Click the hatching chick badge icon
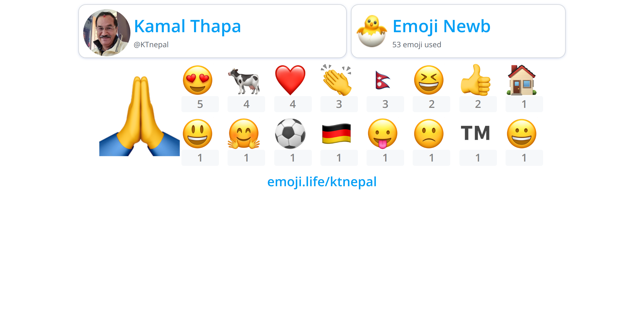This screenshot has width=644, height=322. (x=372, y=31)
